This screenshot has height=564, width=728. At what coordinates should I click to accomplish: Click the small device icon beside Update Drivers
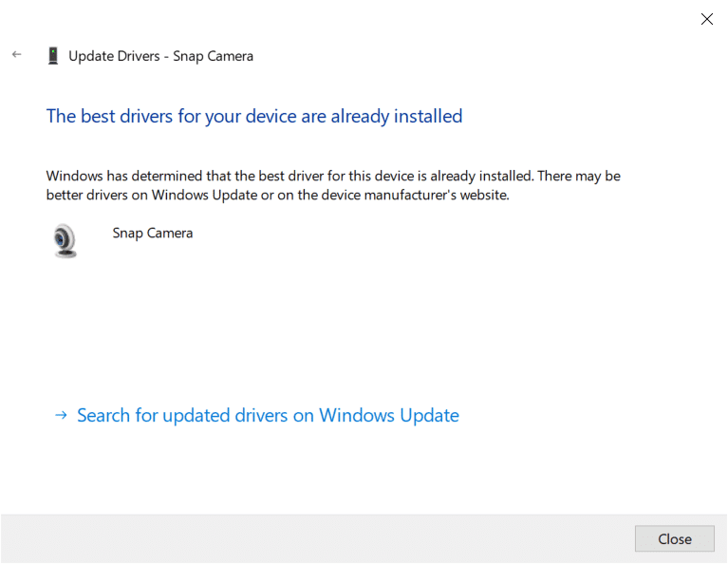(53, 56)
